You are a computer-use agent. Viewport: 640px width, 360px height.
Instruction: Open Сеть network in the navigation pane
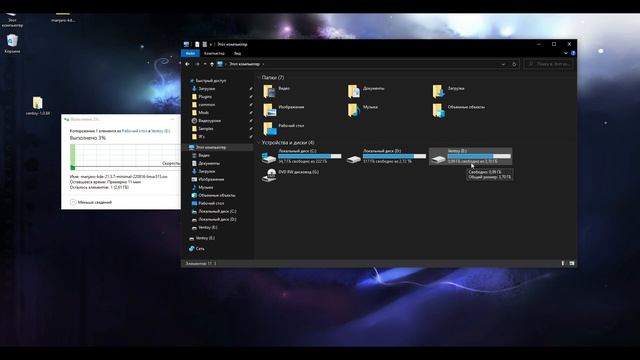coord(200,249)
